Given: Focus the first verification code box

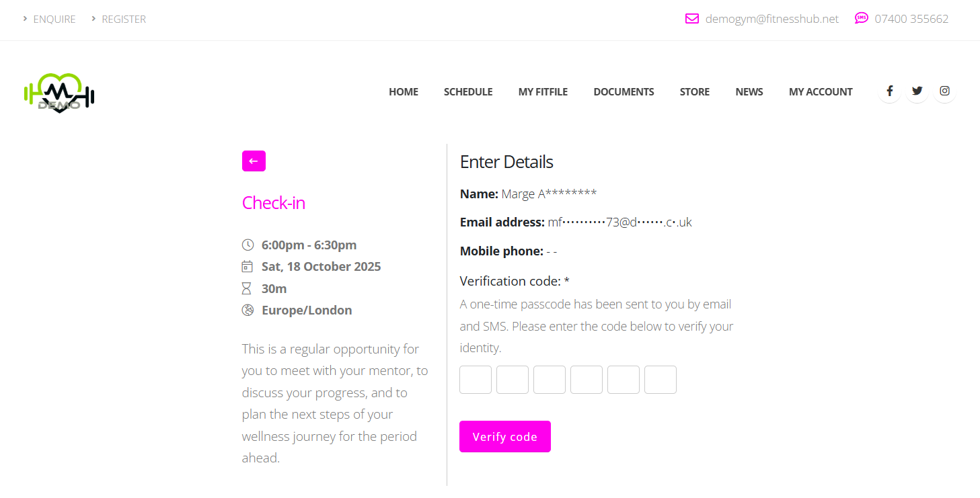Looking at the screenshot, I should click(x=476, y=380).
